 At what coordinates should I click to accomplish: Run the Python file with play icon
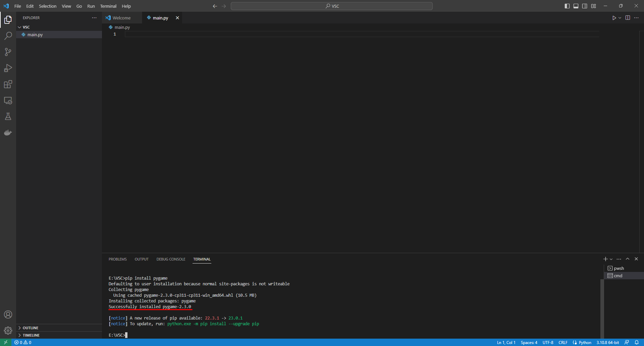tap(614, 18)
